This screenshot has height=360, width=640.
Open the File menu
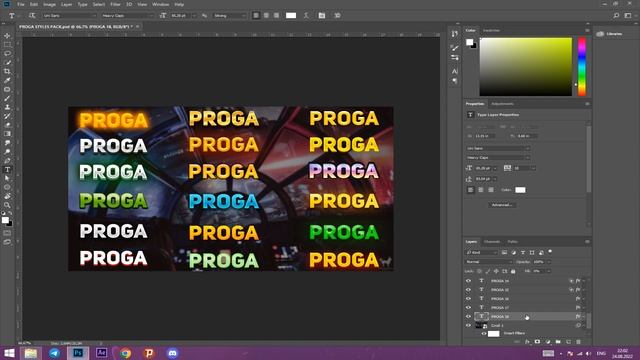[21, 4]
